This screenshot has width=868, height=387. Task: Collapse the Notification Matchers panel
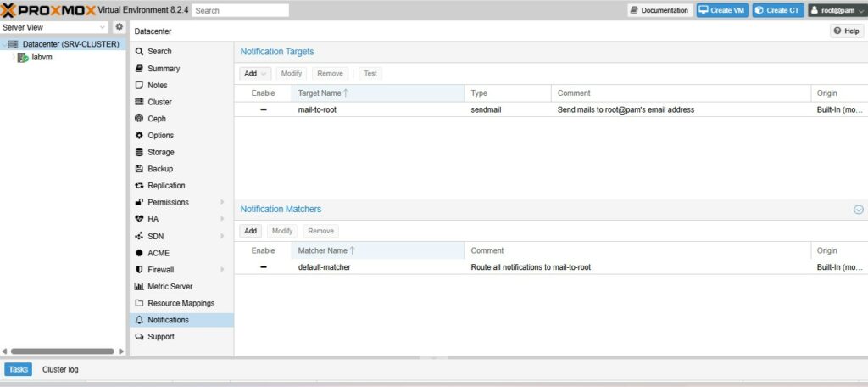pos(859,210)
